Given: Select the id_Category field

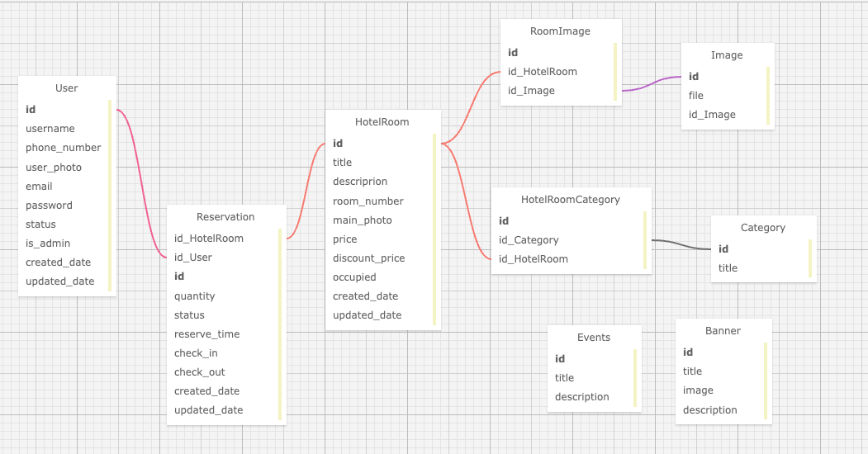Looking at the screenshot, I should [x=529, y=240].
